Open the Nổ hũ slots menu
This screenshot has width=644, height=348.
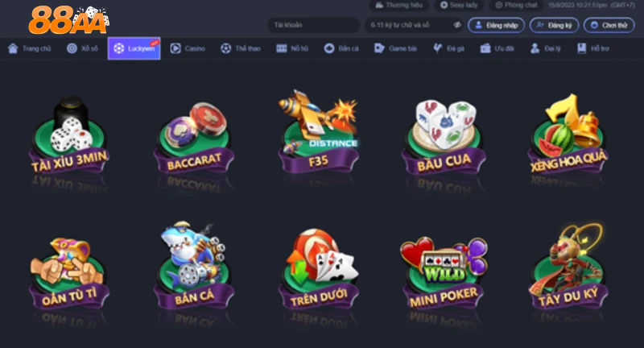pos(292,48)
